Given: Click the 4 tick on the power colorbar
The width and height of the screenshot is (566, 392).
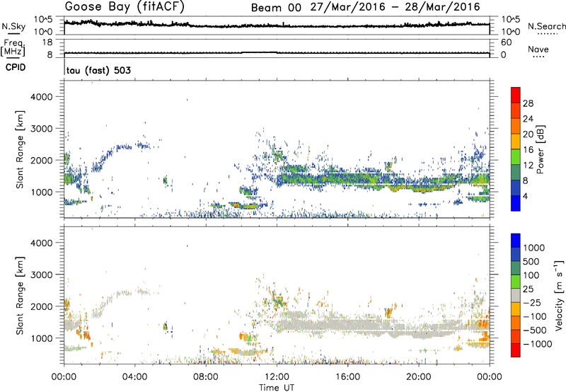Looking at the screenshot, I should pos(525,196).
